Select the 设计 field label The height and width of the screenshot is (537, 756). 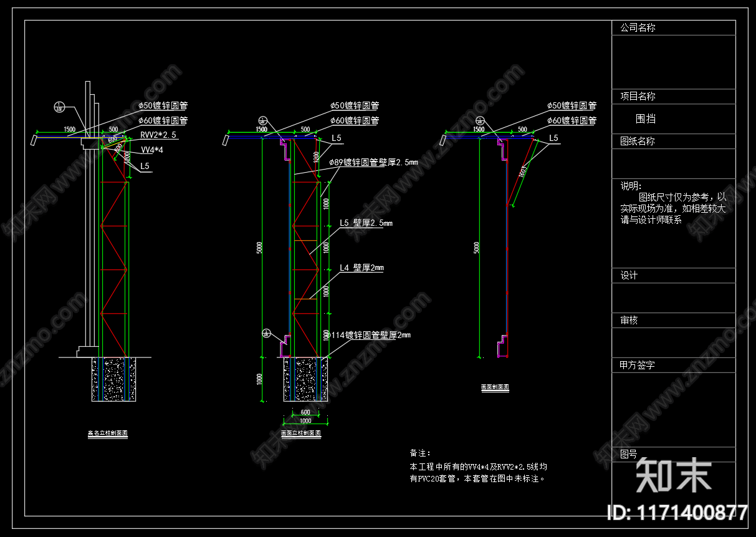[x=629, y=276]
